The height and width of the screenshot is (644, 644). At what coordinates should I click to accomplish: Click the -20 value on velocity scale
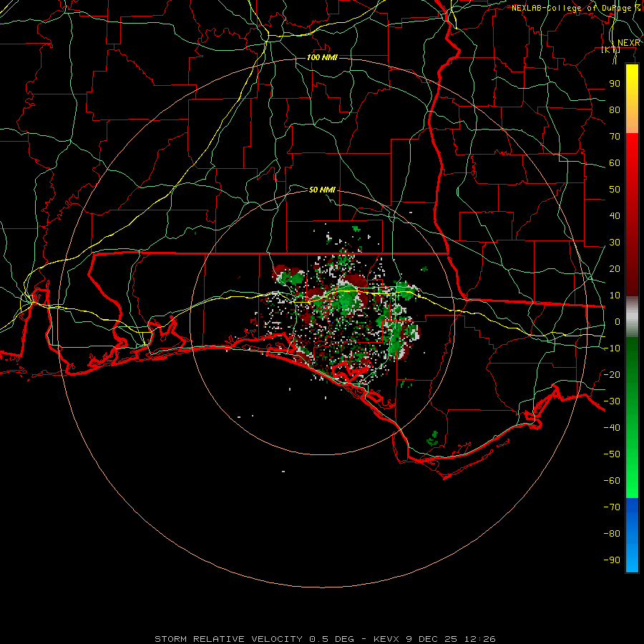(x=612, y=374)
